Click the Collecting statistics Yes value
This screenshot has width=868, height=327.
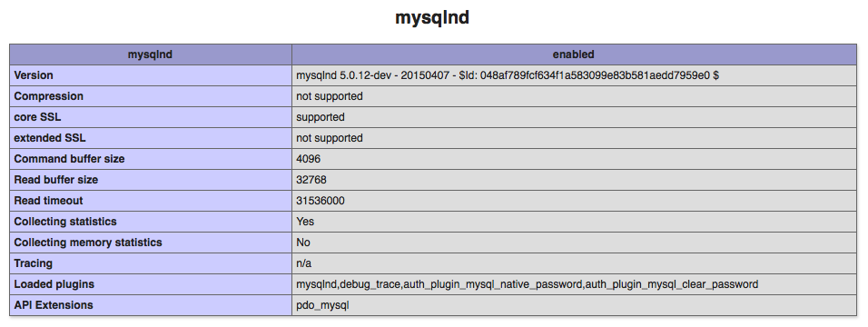click(305, 222)
